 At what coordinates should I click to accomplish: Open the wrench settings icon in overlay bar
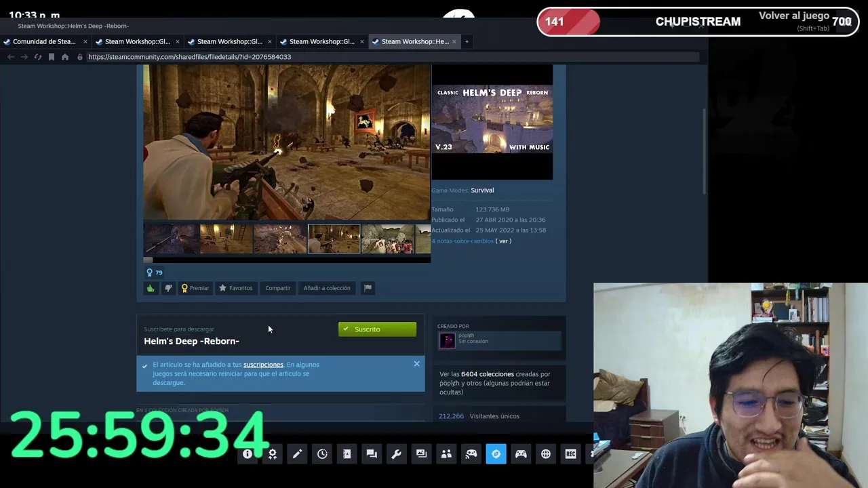point(397,454)
